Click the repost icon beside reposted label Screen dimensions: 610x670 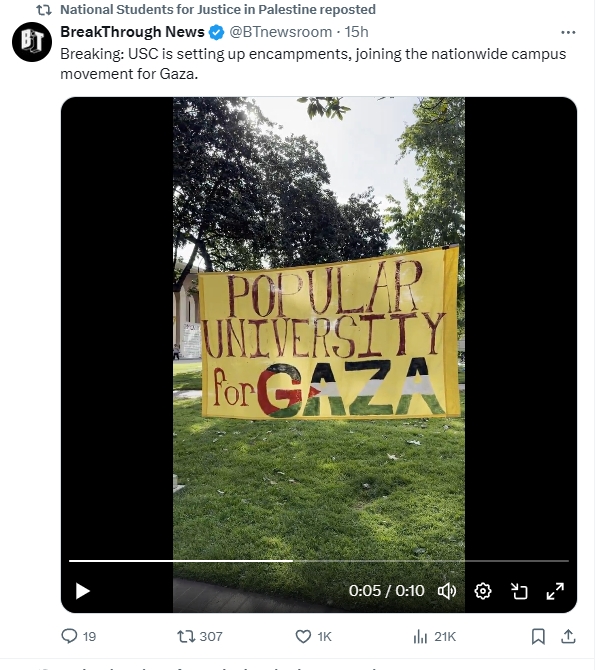[43, 10]
